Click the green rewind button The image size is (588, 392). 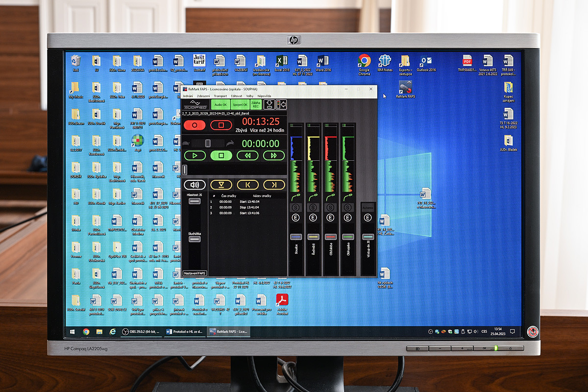coord(247,155)
